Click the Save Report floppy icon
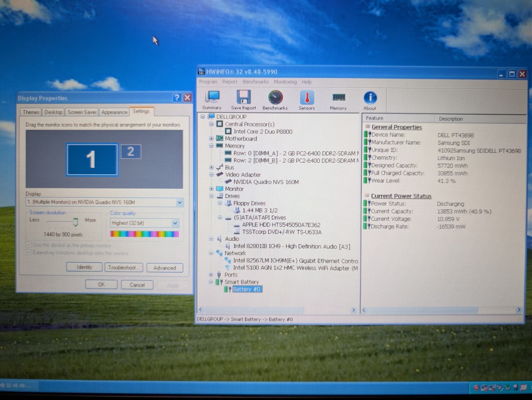The width and height of the screenshot is (532, 400). pos(243,100)
